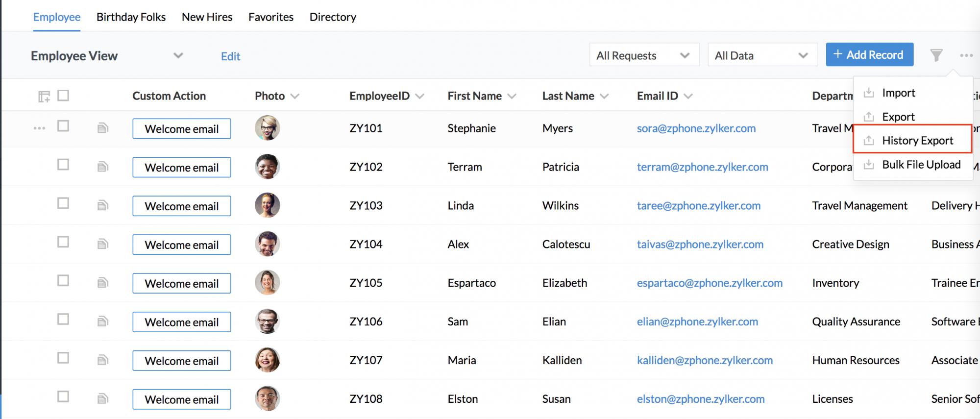Open document icon for ZY103 row
980x419 pixels.
[x=102, y=205]
